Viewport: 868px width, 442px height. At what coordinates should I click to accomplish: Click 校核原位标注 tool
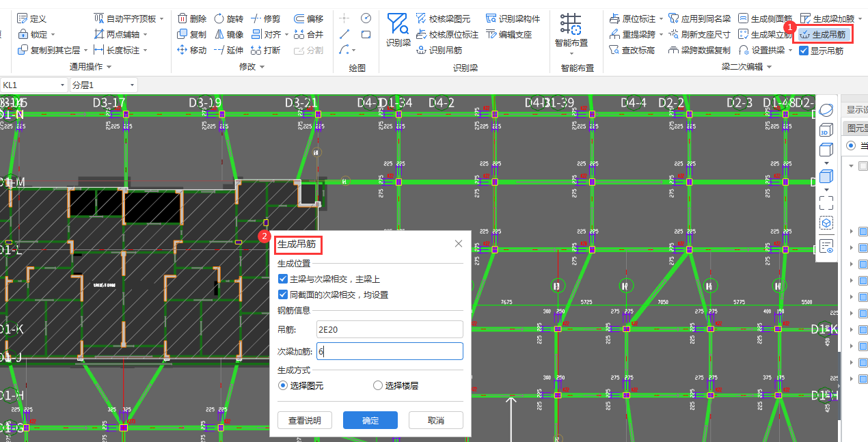(x=447, y=34)
